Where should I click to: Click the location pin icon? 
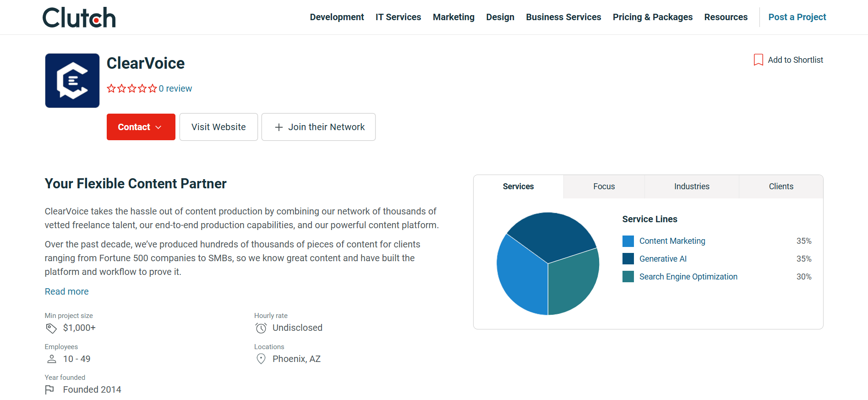pyautogui.click(x=261, y=359)
